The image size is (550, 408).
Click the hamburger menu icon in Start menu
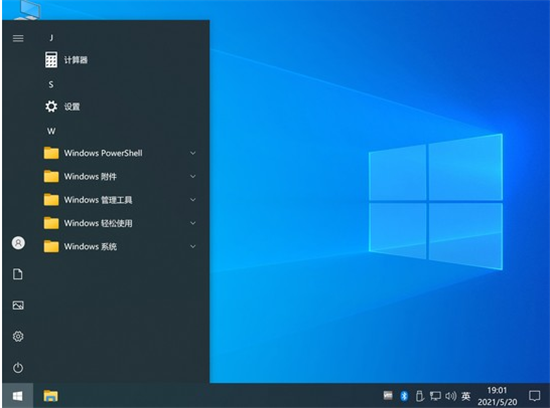18,38
